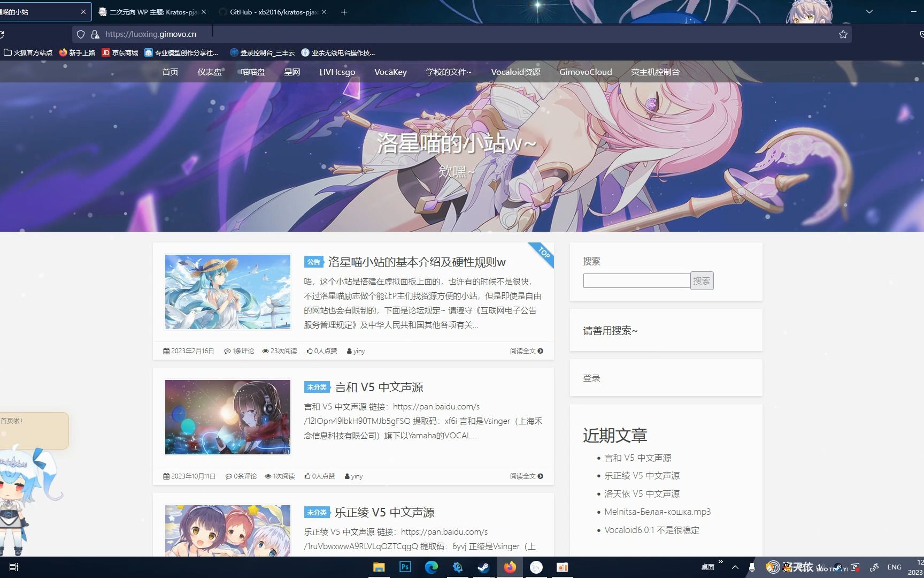The height and width of the screenshot is (578, 924).
Task: Click the 登录 login link in sidebar
Action: tap(591, 378)
